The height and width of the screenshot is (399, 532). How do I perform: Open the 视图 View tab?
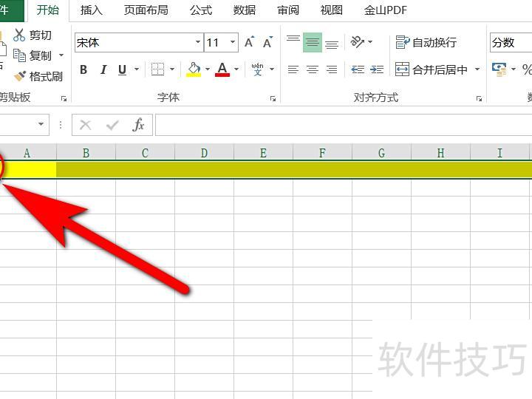pos(332,10)
